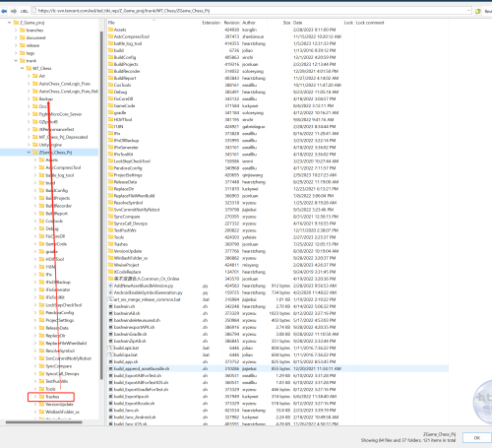This screenshot has width=492, height=448.
Task: Click the forward navigation arrow icon
Action: 14,11
